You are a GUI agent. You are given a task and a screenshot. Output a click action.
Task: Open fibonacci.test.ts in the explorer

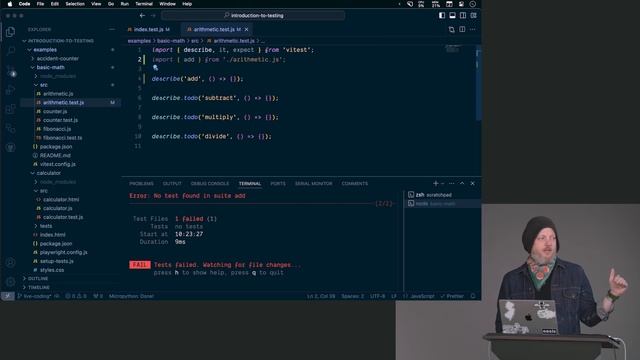point(62,138)
